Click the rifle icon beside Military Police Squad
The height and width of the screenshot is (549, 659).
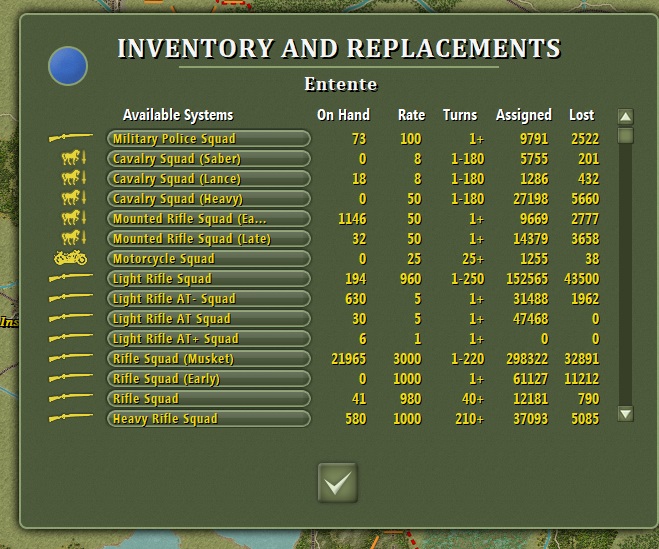[x=71, y=137]
